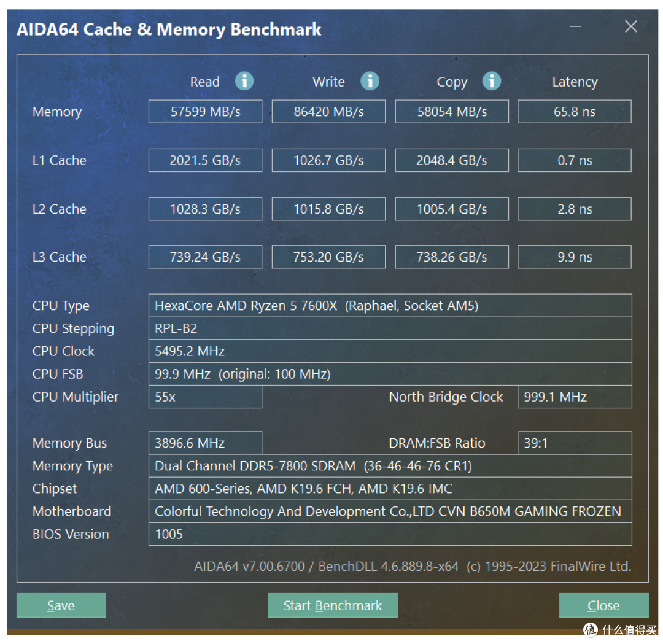This screenshot has height=644, width=663.
Task: Click DRAM:FSB Ratio value 39:1
Action: tap(575, 443)
